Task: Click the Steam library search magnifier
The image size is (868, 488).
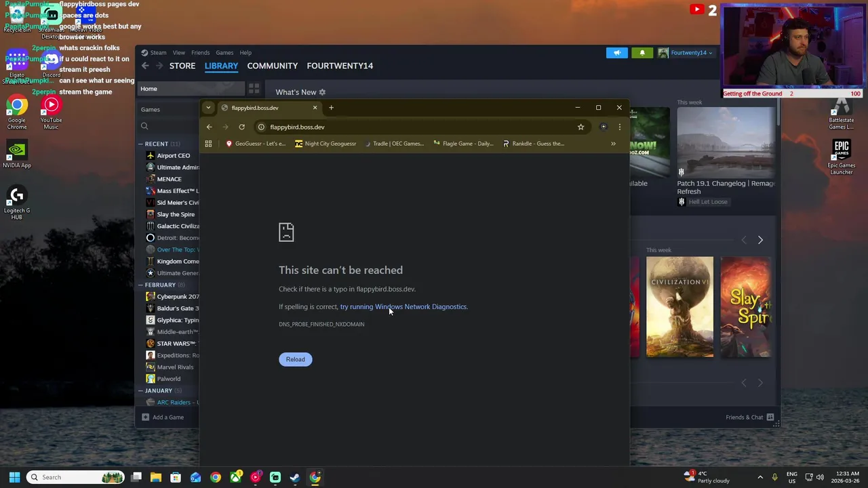Action: [x=144, y=126]
